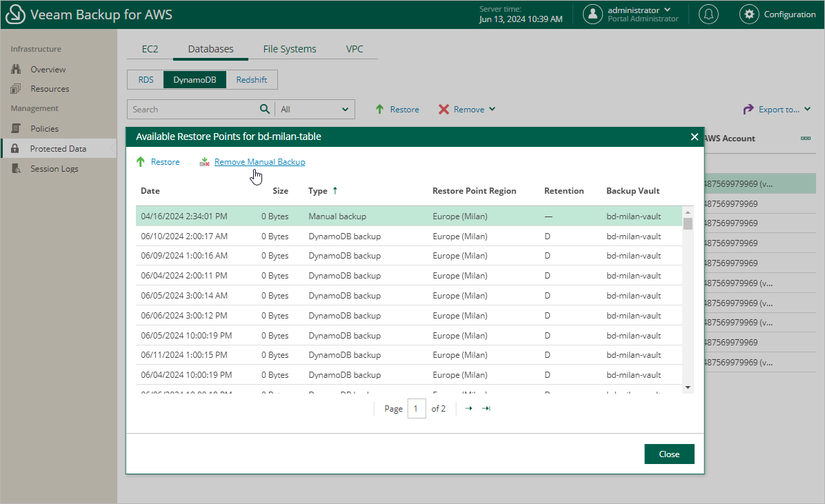Jump to last page arrow
825x504 pixels.
[486, 408]
